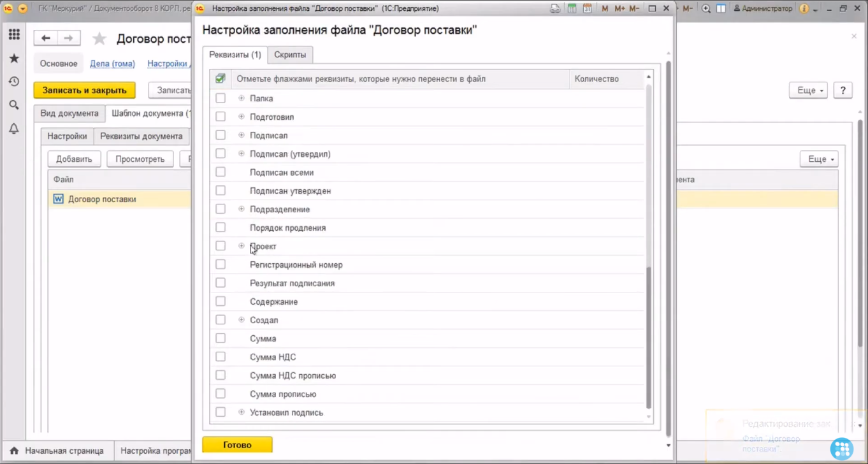Open the lower Еще dropdown above file list

click(819, 159)
